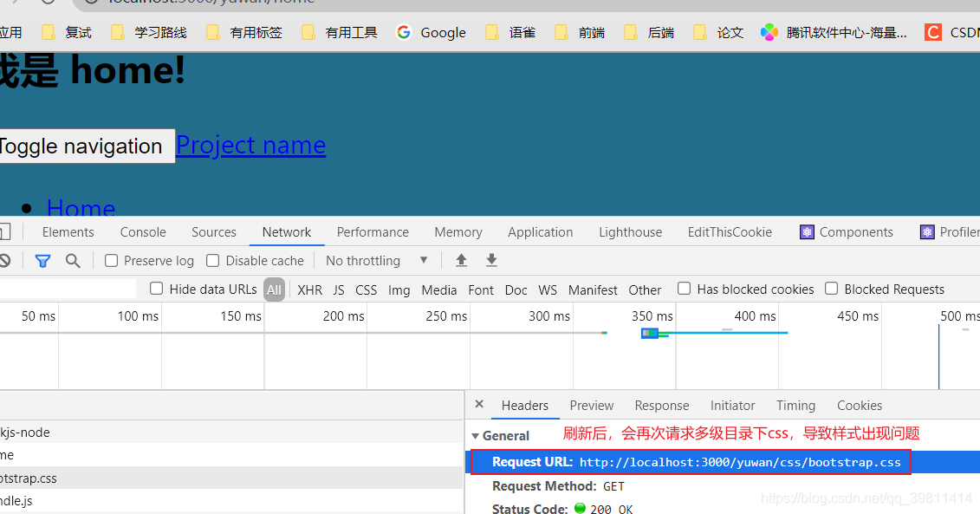Open the React Profiler tab
Viewport: 980px width, 514px height.
(x=950, y=232)
